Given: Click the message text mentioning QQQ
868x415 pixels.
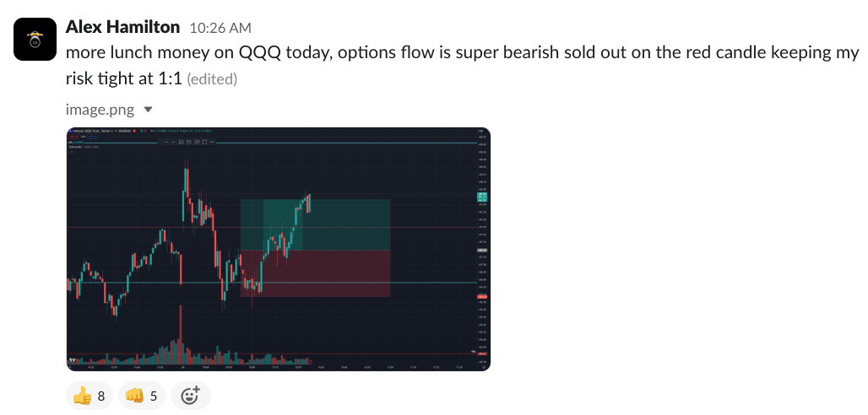Looking at the screenshot, I should coord(338,52).
